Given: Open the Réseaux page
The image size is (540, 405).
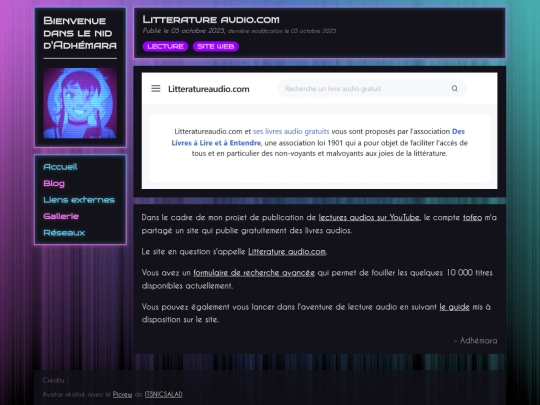Looking at the screenshot, I should tap(64, 233).
